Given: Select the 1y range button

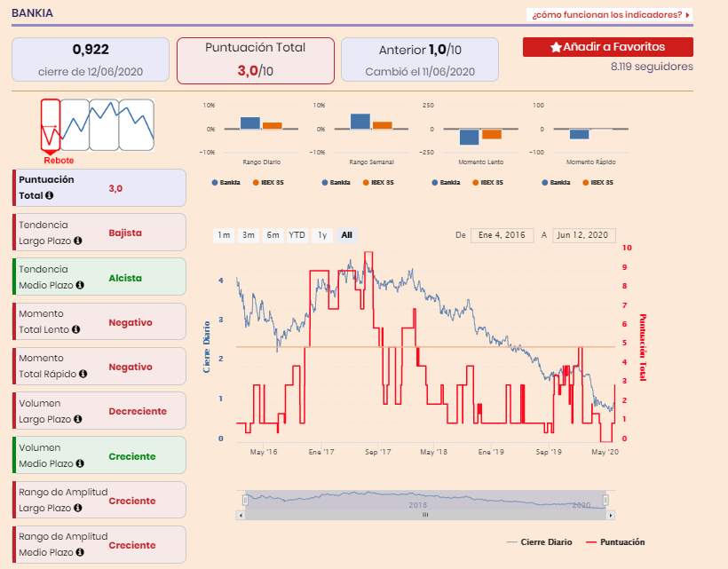Looking at the screenshot, I should pos(322,235).
